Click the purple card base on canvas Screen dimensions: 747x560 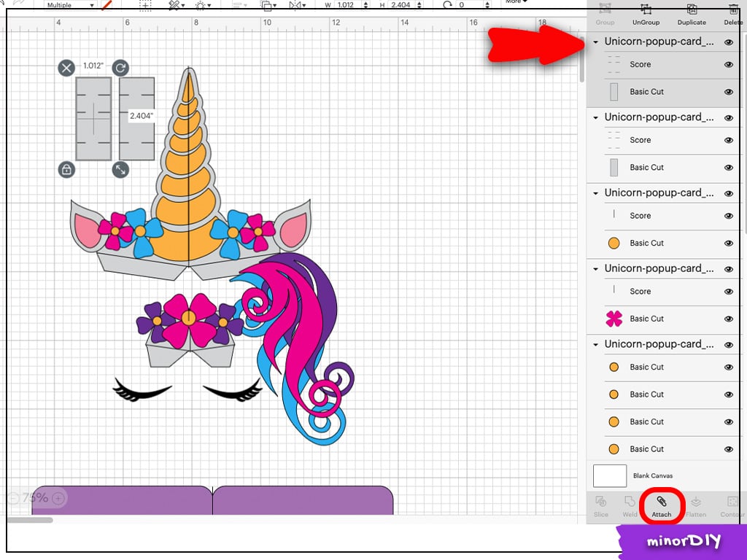212,500
